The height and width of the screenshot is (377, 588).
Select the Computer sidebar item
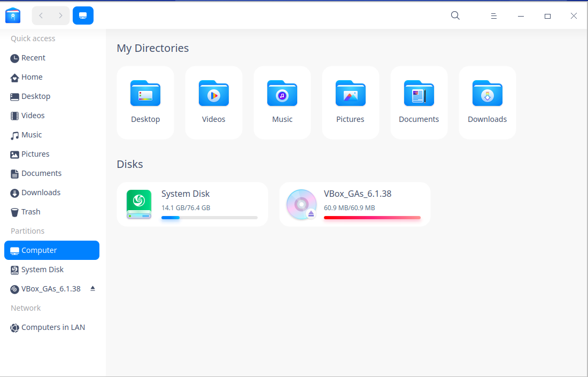(38, 250)
